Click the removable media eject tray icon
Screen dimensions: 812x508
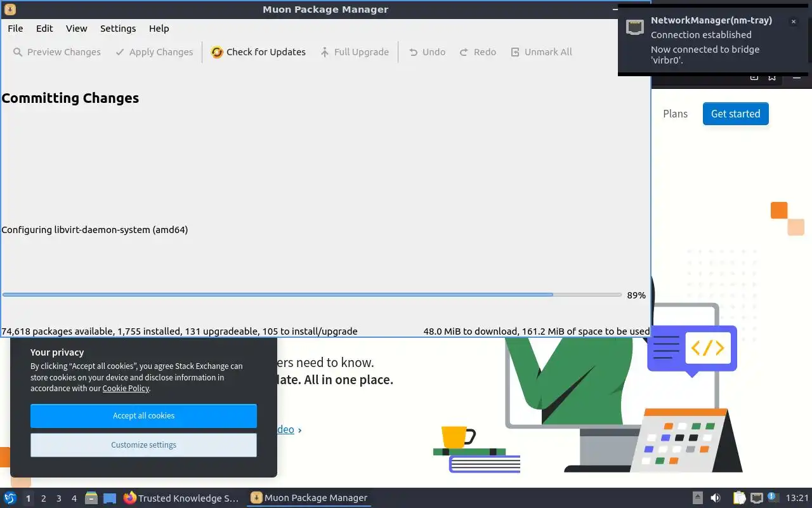click(697, 498)
